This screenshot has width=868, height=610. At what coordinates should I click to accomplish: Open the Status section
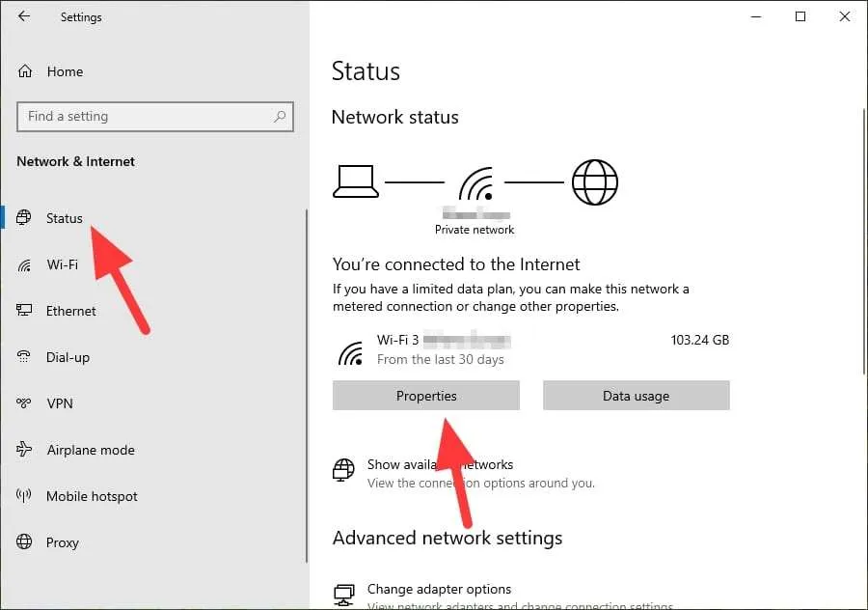(x=65, y=218)
